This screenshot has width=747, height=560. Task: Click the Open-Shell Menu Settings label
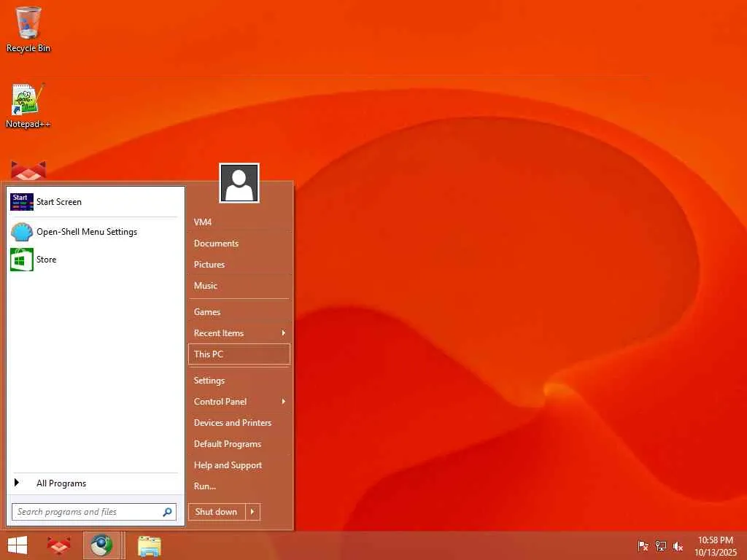87,232
